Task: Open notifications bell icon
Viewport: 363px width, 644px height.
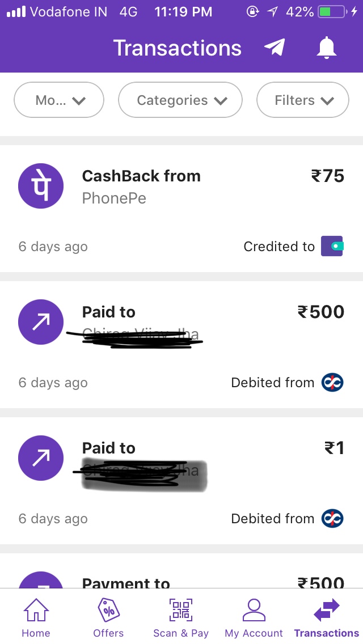Action: (326, 48)
